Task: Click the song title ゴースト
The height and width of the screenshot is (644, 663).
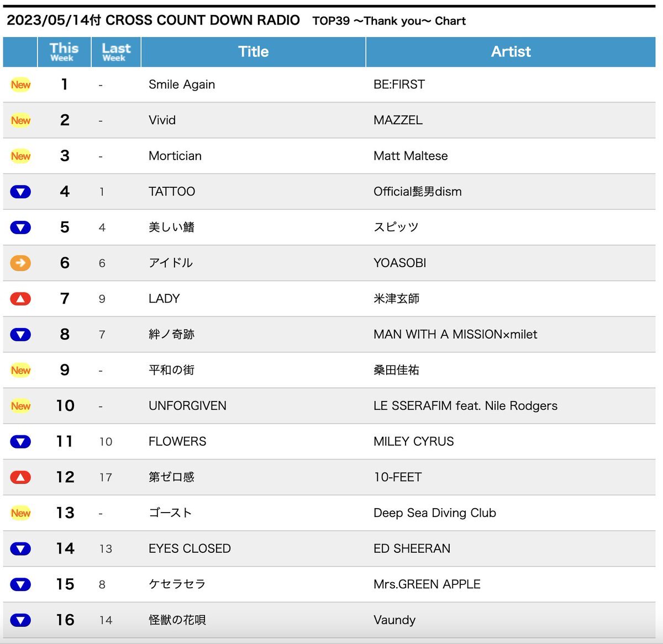Action: click(x=170, y=513)
